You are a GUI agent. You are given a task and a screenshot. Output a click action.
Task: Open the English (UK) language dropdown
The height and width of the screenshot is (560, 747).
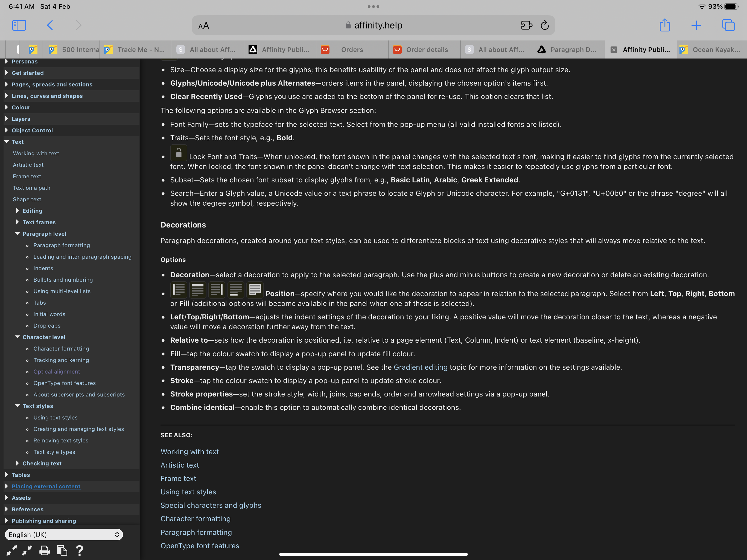click(64, 534)
